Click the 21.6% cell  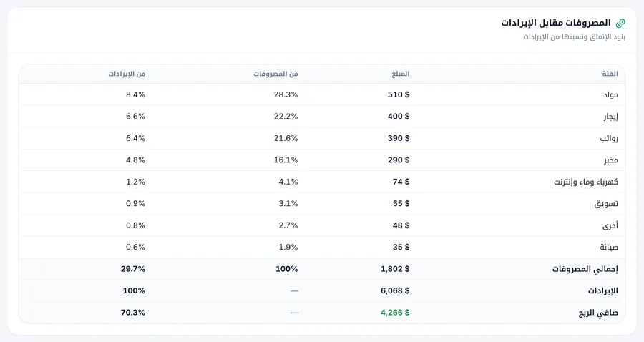point(286,138)
